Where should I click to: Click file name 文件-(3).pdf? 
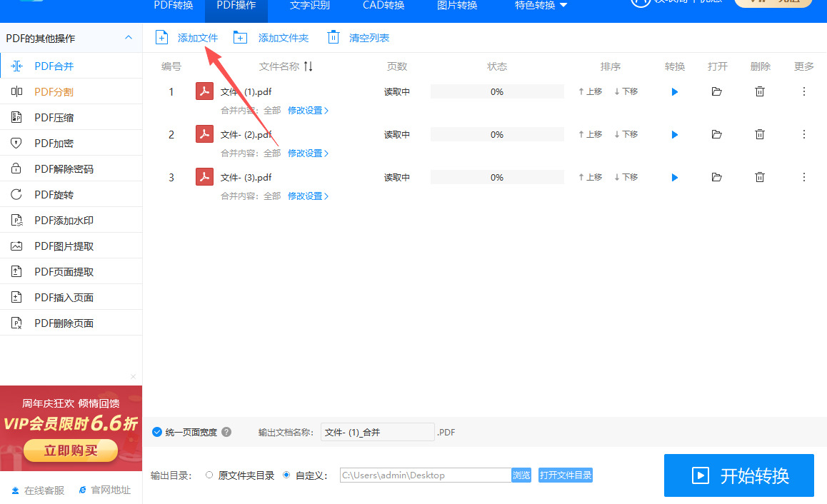click(x=246, y=177)
